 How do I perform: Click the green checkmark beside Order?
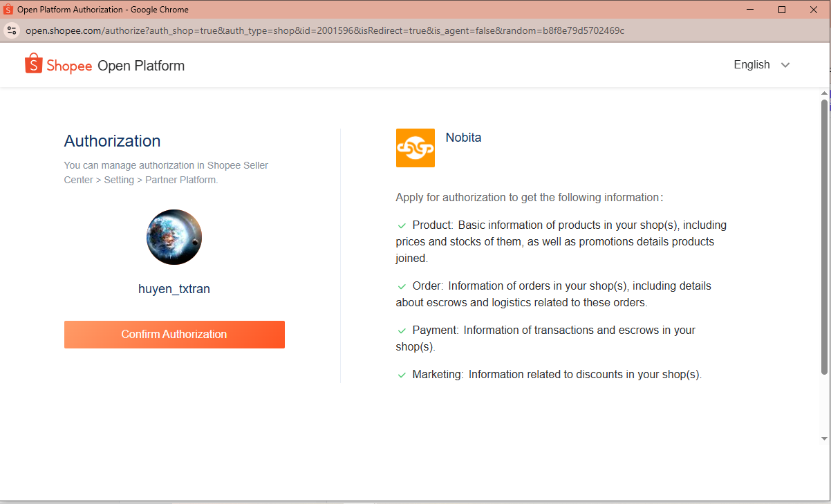pos(402,286)
